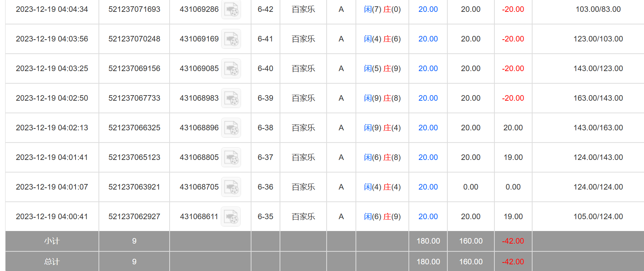Open video replay icon for round 431068611
Viewport: 644px width, 271px height.
point(231,217)
